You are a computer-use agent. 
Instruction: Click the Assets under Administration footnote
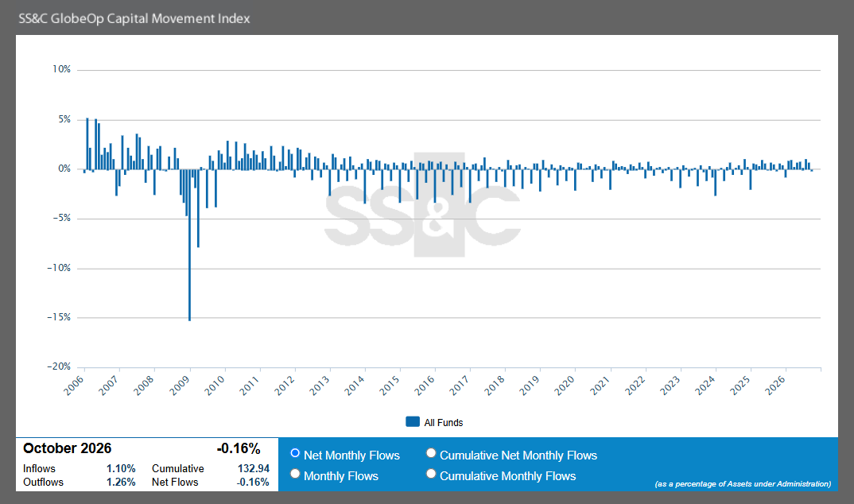(x=743, y=484)
